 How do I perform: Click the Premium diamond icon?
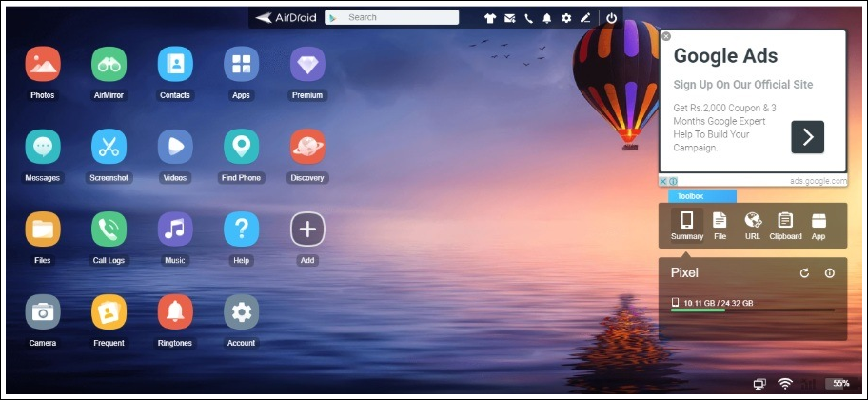307,64
